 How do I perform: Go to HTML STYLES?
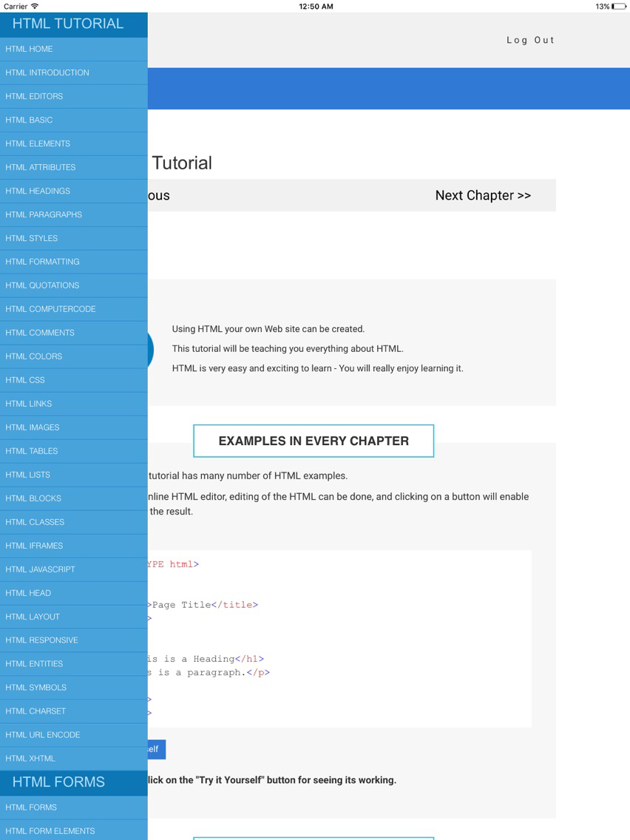click(x=73, y=238)
